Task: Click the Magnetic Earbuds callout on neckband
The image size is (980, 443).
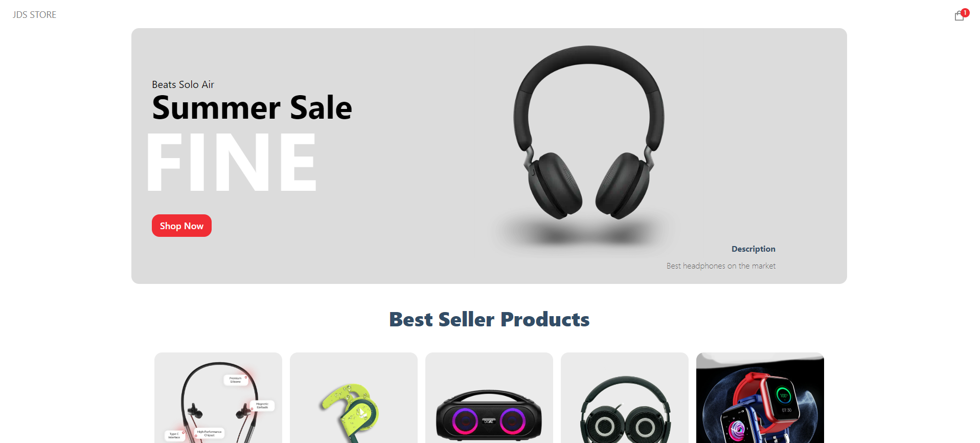Action: (262, 406)
